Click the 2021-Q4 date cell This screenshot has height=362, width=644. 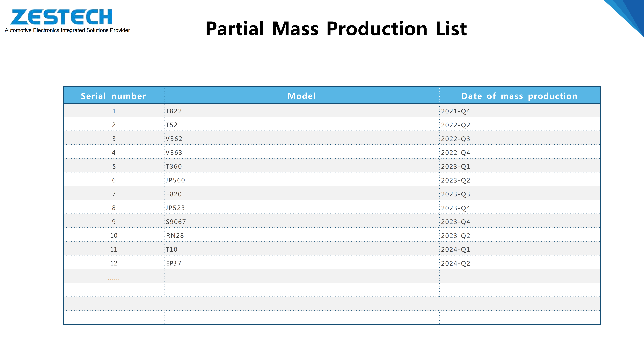click(455, 111)
